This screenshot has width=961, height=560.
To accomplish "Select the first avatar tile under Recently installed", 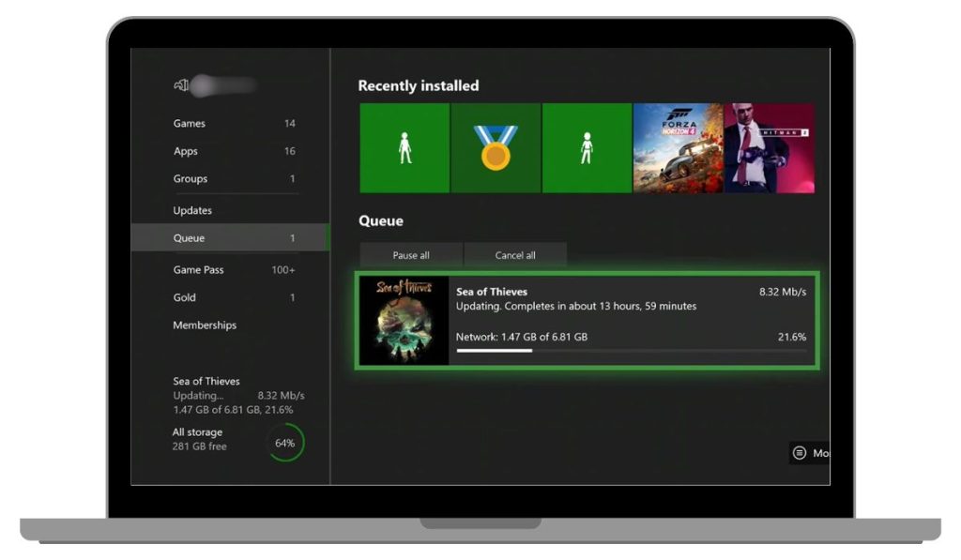I will point(404,147).
